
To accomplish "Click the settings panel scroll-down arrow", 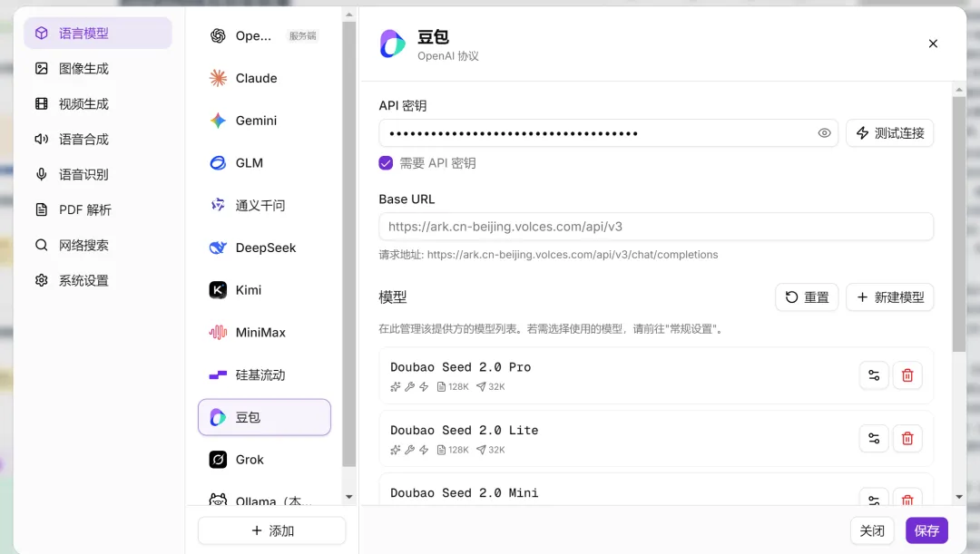I will point(959,497).
